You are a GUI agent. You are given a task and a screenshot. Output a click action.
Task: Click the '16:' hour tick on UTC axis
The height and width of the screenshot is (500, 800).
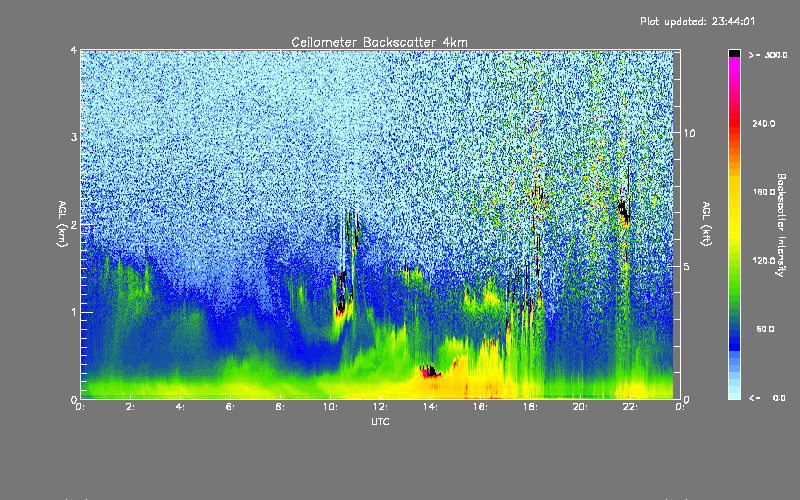click(481, 407)
